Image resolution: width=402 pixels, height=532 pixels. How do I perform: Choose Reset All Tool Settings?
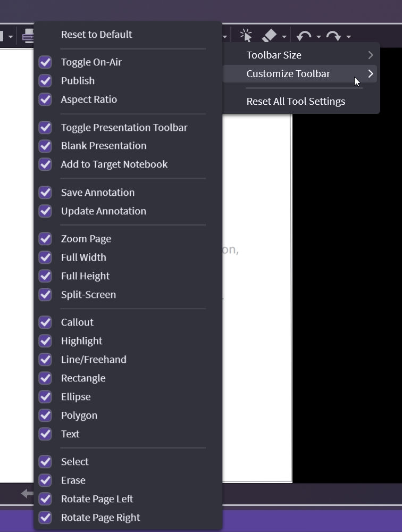[296, 102]
